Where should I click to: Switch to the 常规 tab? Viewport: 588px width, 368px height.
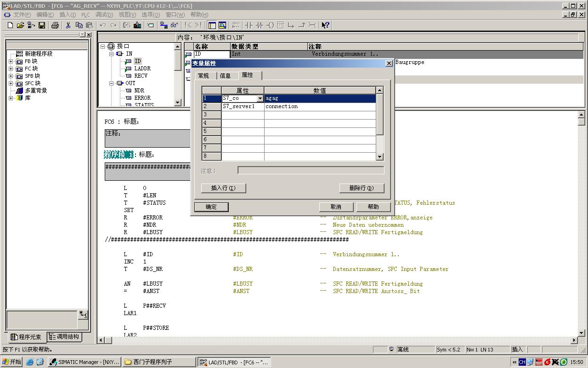(204, 75)
